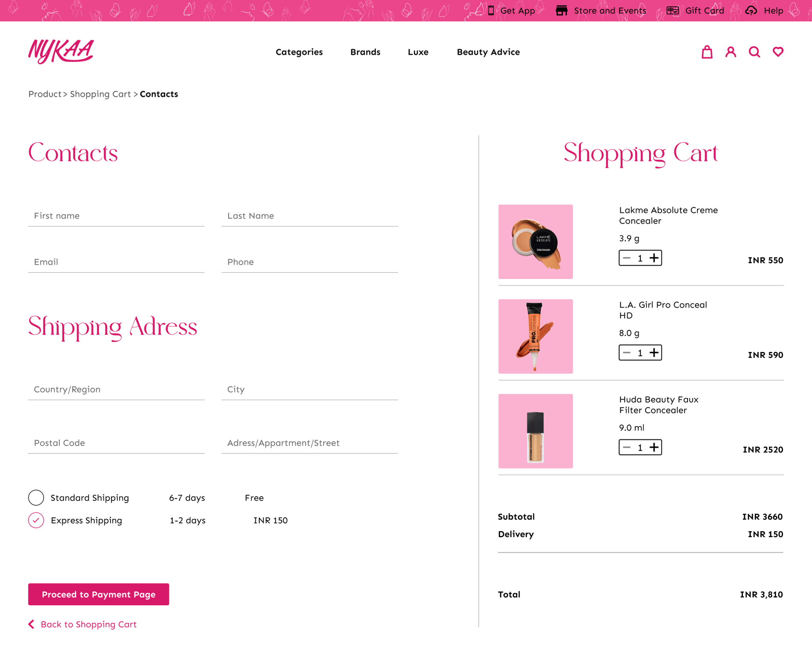
Task: Focus the First name field
Action: pos(116,216)
